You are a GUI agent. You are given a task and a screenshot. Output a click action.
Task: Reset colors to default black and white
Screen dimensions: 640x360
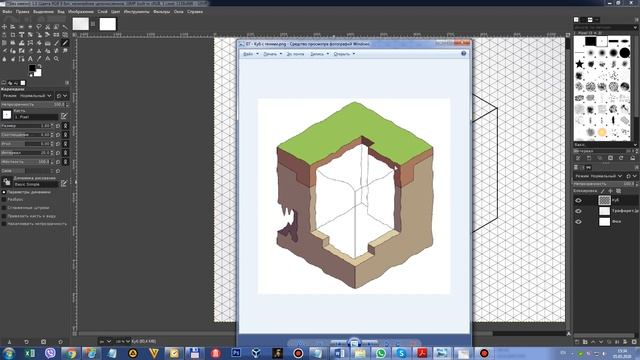[x=31, y=76]
